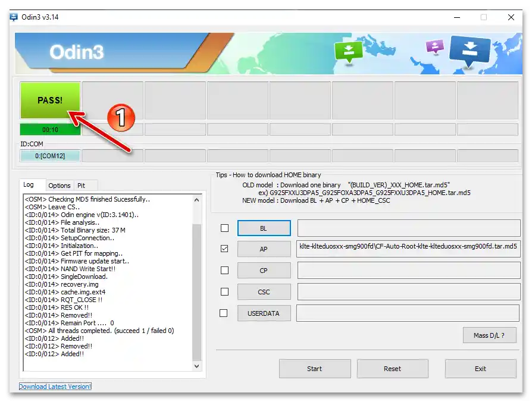Open the Mass D/L option
Screen dimensions: 532x402
coord(489,335)
